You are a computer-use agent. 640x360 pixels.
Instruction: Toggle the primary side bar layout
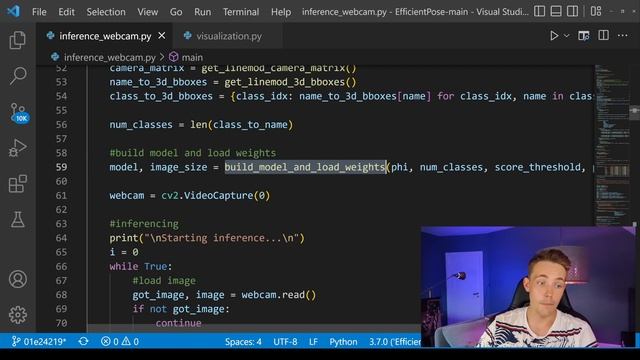coord(539,11)
